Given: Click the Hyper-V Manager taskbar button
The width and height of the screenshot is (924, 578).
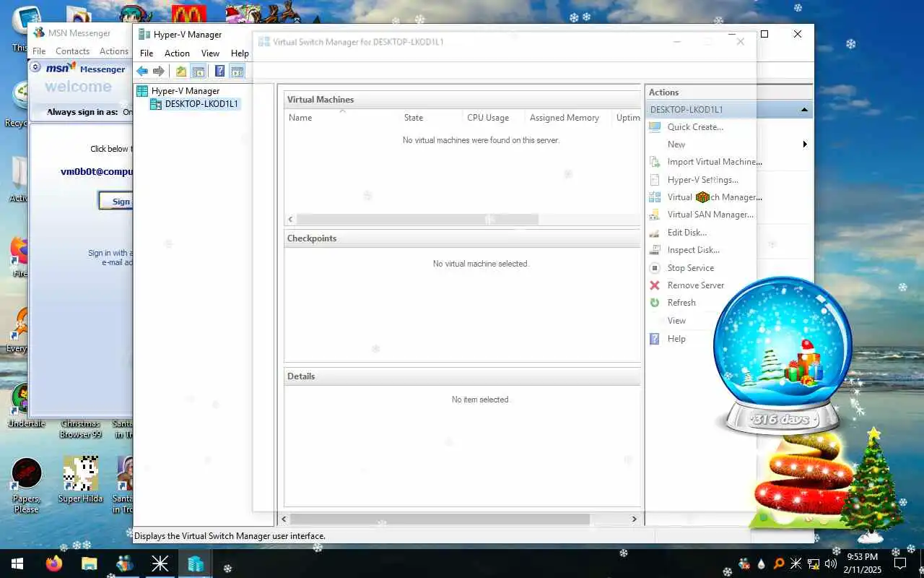Looking at the screenshot, I should 195,564.
